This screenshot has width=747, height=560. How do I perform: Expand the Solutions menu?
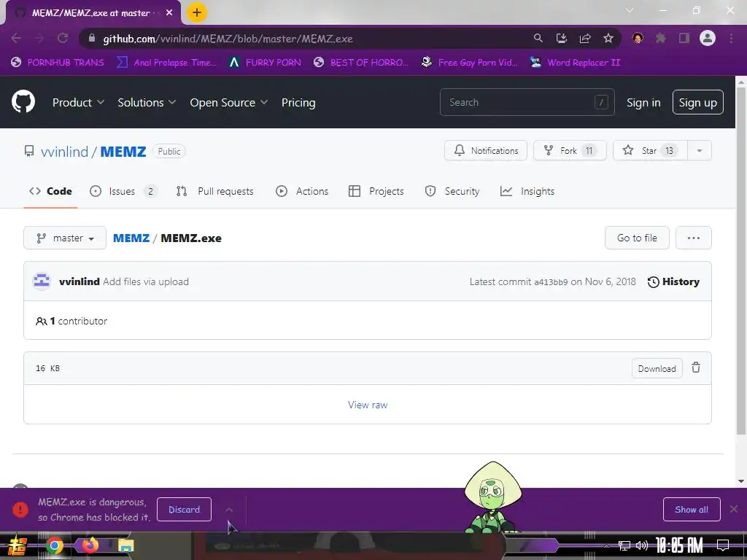147,102
